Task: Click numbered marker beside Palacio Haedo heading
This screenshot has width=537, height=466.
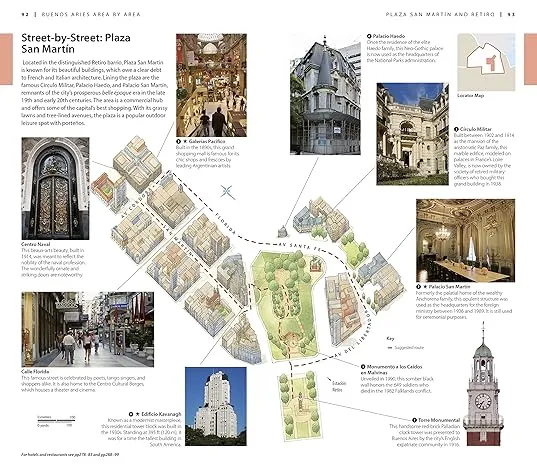Action: pos(369,36)
